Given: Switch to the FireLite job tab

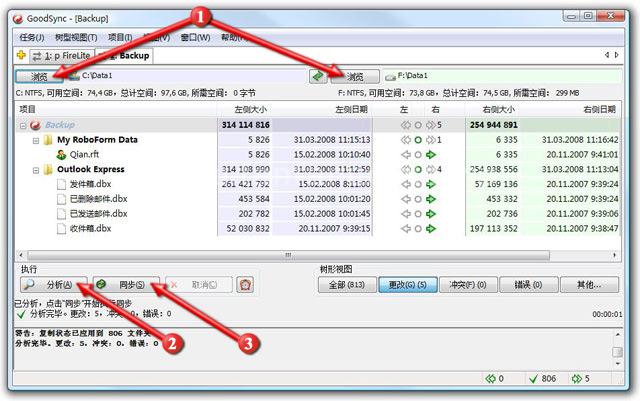Looking at the screenshot, I should (62, 56).
